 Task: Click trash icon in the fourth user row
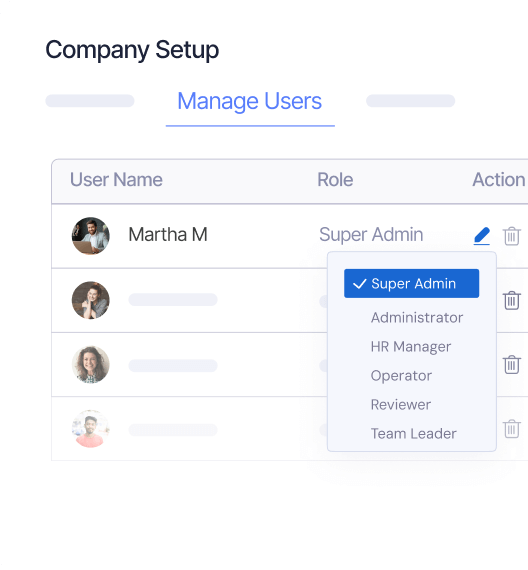point(512,429)
